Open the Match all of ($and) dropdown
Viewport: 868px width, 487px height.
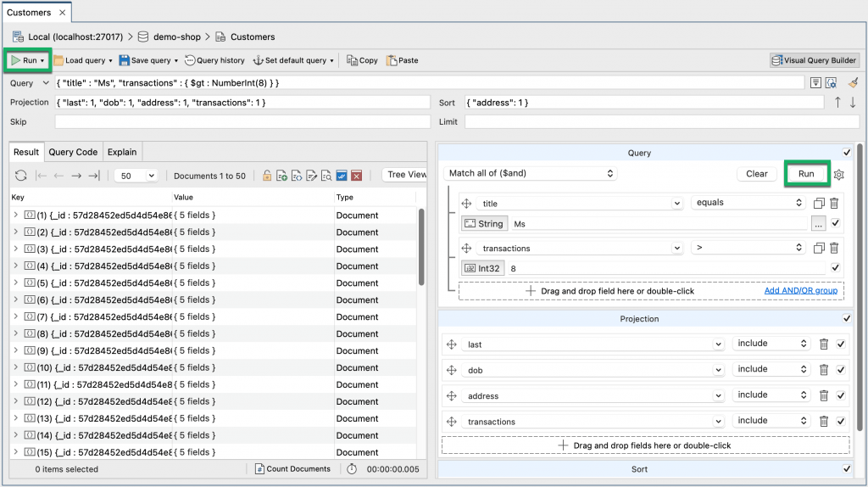click(531, 174)
